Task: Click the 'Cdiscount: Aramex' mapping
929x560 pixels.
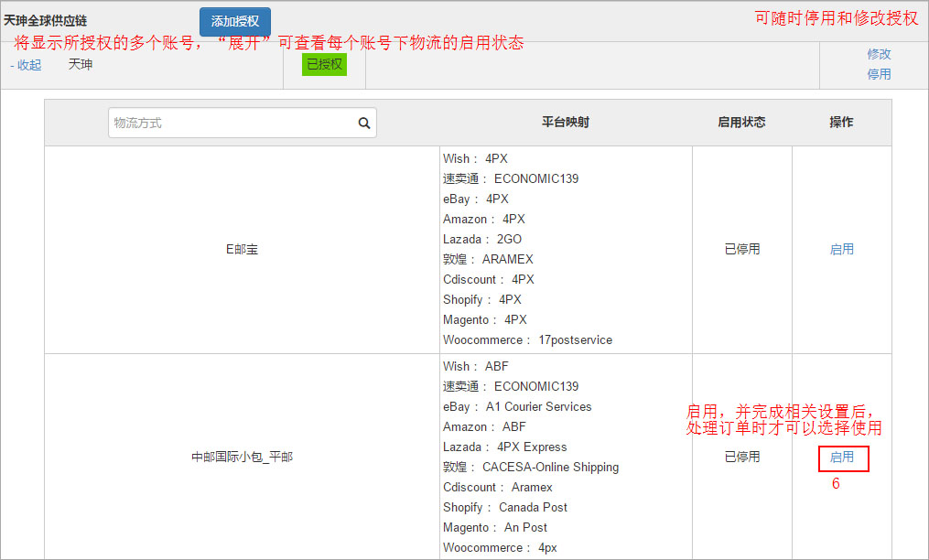Action: 498,487
